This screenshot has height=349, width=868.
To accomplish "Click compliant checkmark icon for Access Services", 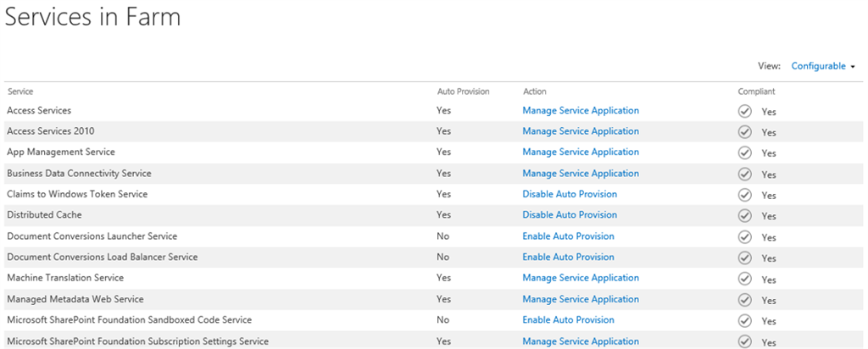I will [x=745, y=111].
